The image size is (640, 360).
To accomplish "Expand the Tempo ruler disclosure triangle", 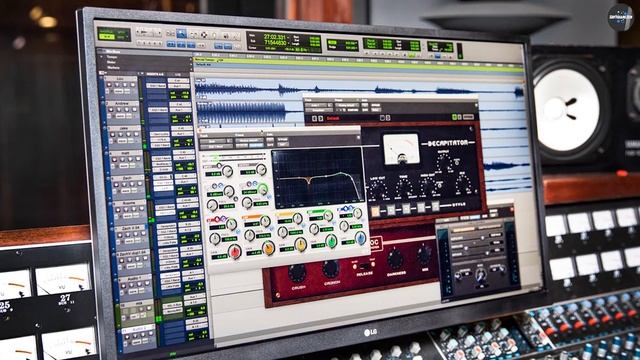I will pyautogui.click(x=101, y=58).
